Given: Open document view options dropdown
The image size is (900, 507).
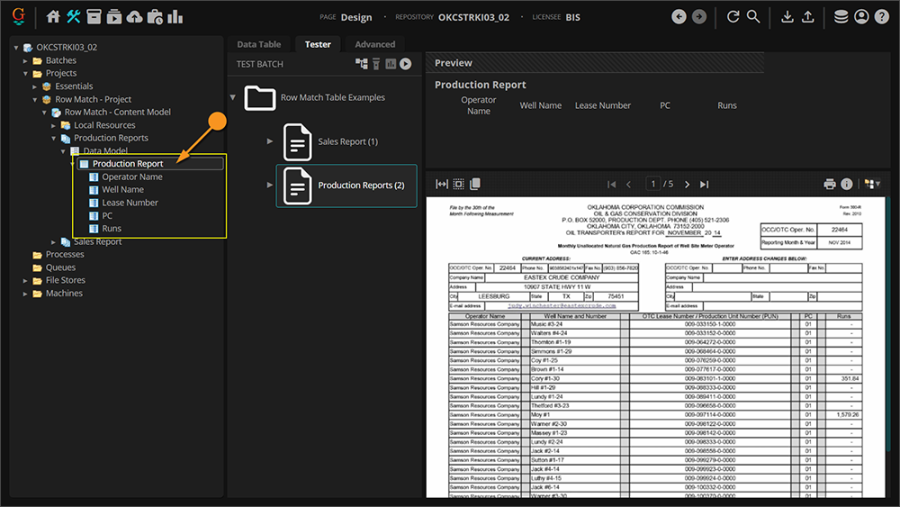Looking at the screenshot, I should click(872, 184).
